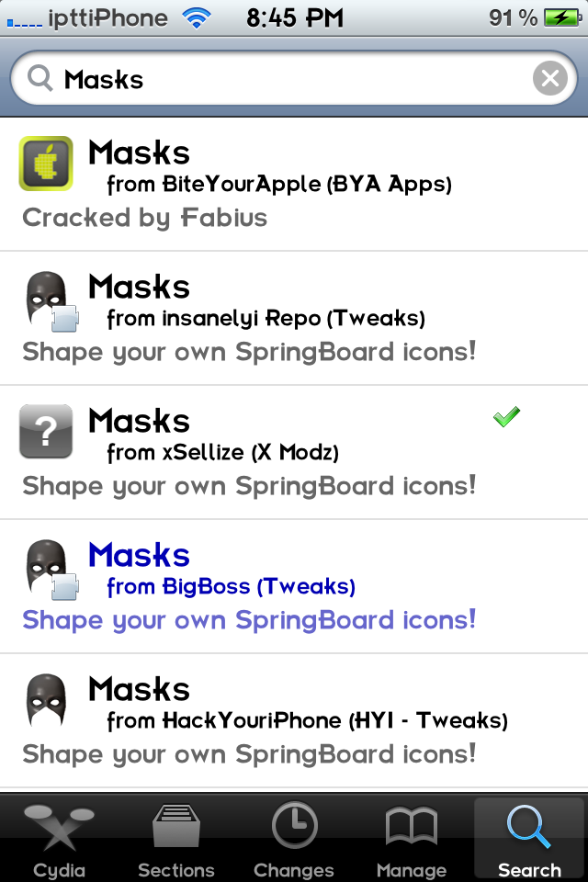588x882 pixels.
Task: Open the BigBoss Masks mask icon
Action: pyautogui.click(x=51, y=569)
